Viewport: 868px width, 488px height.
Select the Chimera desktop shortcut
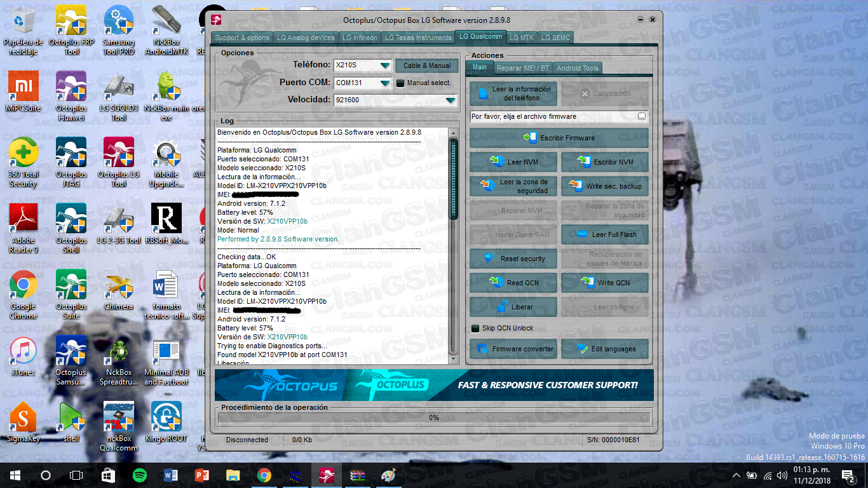pos(119,290)
